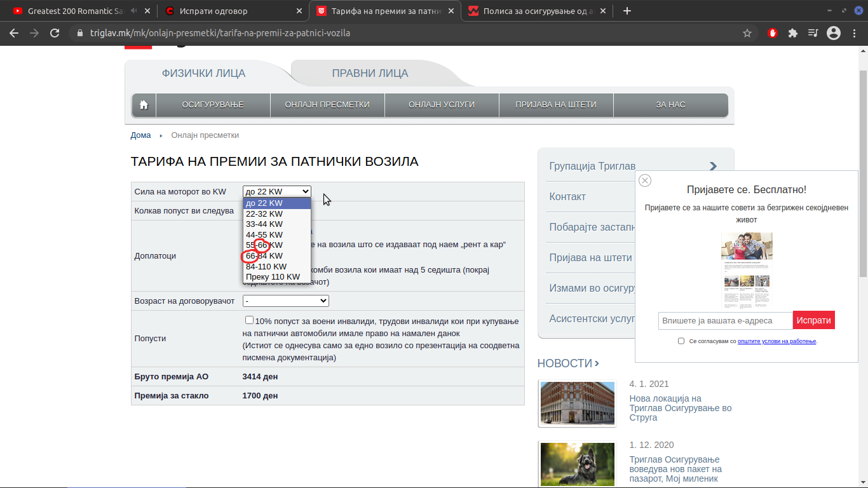This screenshot has width=868, height=488.
Task: Close the Полиса за осигурување tab
Action: pyautogui.click(x=603, y=11)
